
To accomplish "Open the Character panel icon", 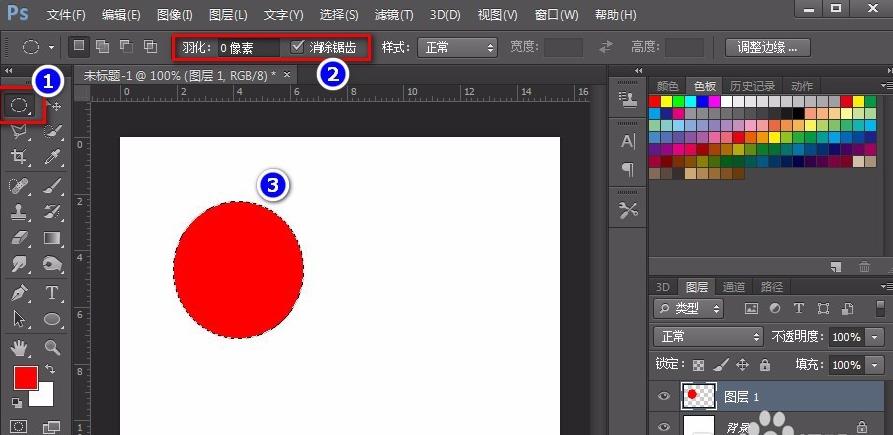I will coord(628,142).
